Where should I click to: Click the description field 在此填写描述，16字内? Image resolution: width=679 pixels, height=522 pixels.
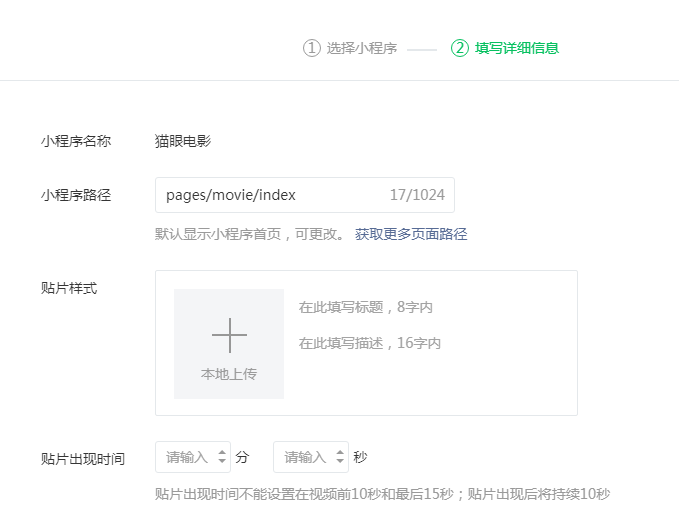369,343
